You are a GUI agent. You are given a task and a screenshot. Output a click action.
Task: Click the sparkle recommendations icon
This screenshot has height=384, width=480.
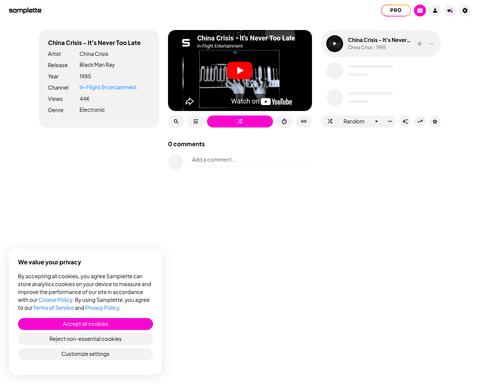point(405,121)
